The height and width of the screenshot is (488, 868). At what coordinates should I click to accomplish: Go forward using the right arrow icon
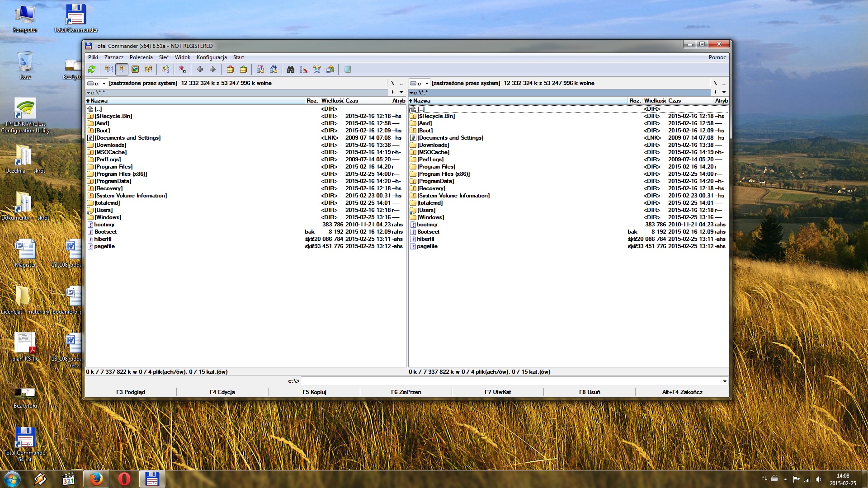[x=212, y=69]
